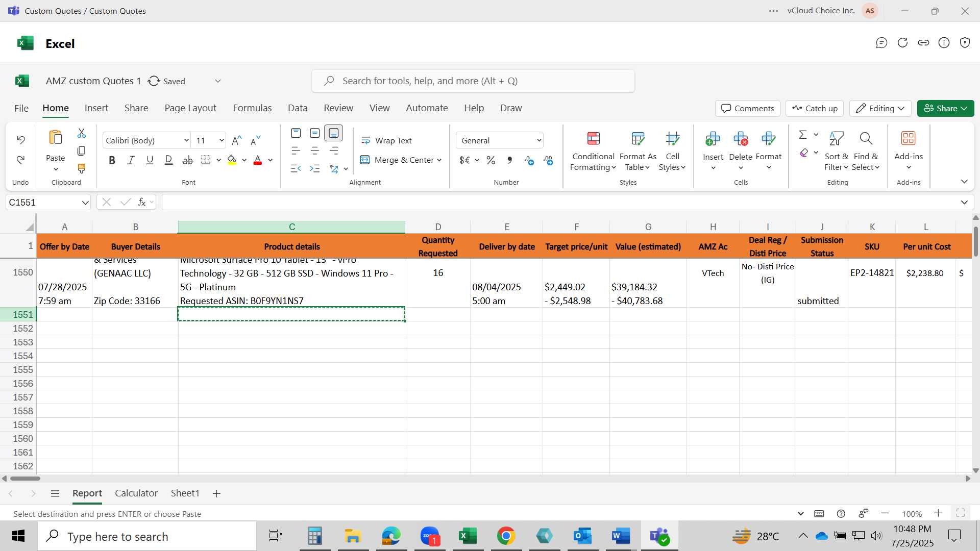Toggle Wrap Text

coord(386,141)
